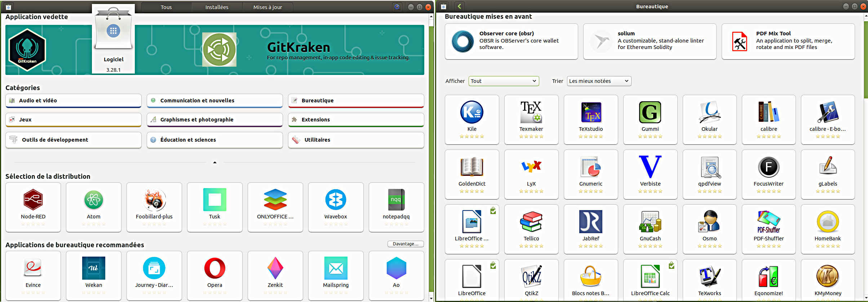Open the Éducation et sciences category
The width and height of the screenshot is (868, 302).
[215, 140]
